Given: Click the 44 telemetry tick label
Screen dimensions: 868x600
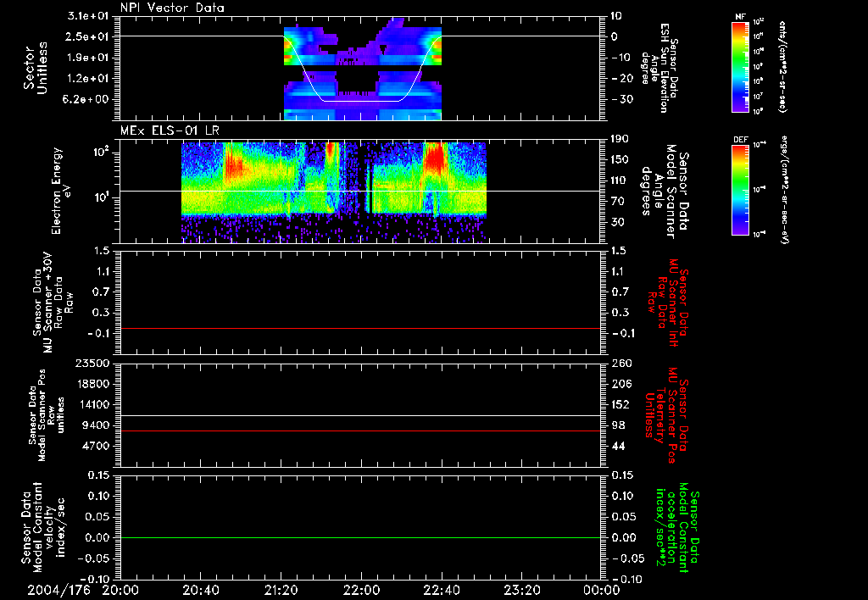Looking at the screenshot, I should tap(619, 446).
